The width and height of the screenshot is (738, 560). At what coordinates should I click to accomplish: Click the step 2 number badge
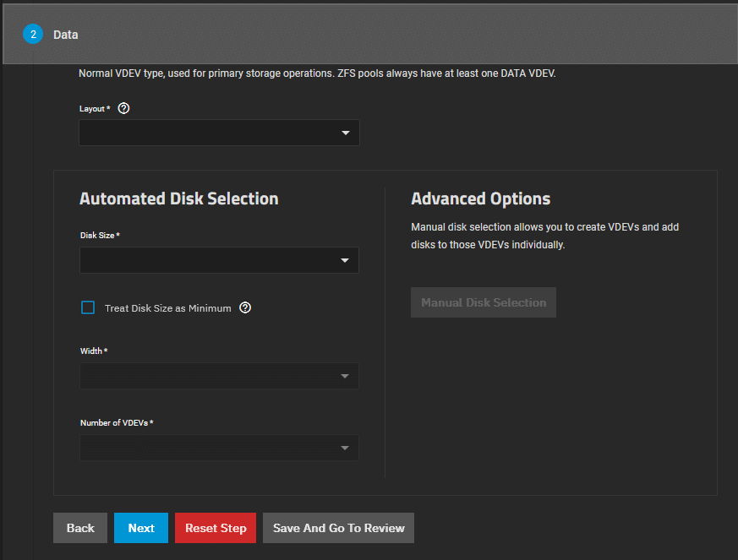[x=33, y=35]
